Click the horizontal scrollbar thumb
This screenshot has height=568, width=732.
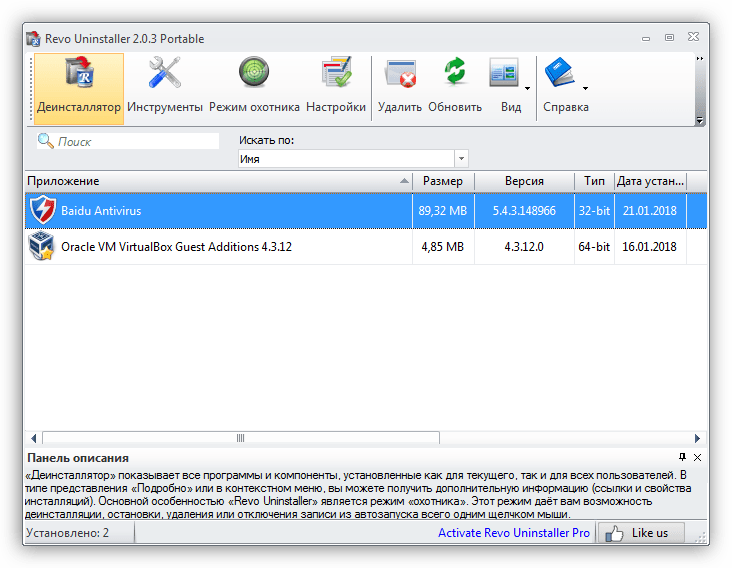coord(241,438)
